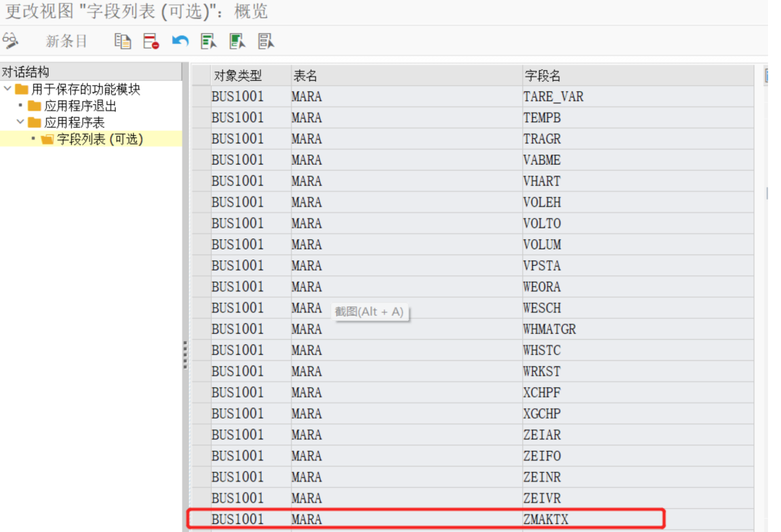Click the 截图(Alt + A) tooltip

[x=370, y=312]
